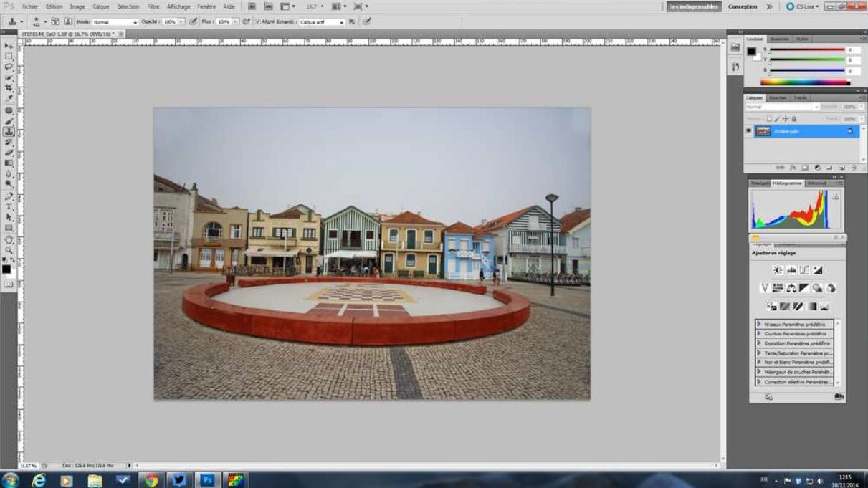Click the CS Live button
This screenshot has height=488, width=868.
[801, 6]
